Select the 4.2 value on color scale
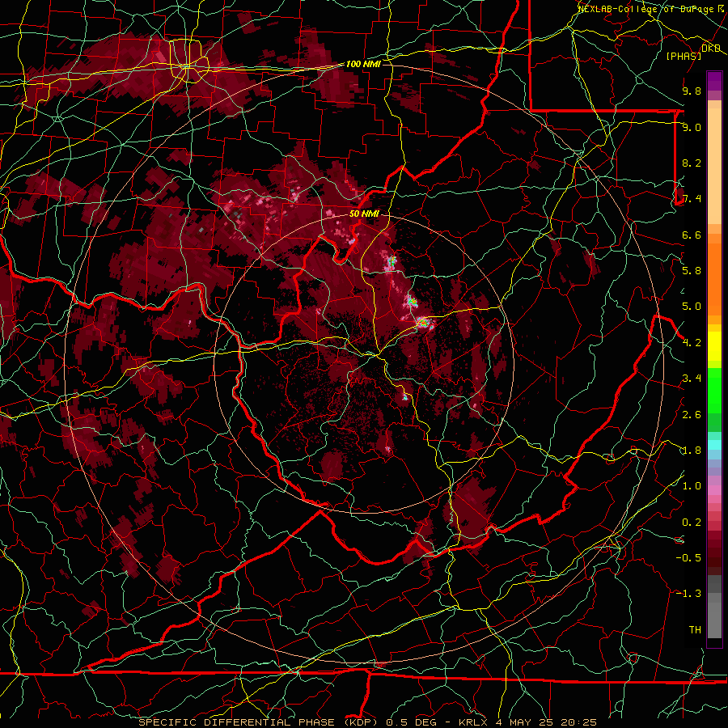The height and width of the screenshot is (728, 728). (692, 343)
